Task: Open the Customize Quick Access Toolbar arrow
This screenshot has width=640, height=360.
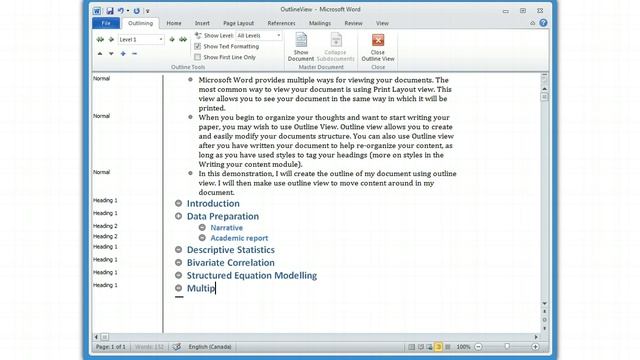Action: click(x=148, y=11)
